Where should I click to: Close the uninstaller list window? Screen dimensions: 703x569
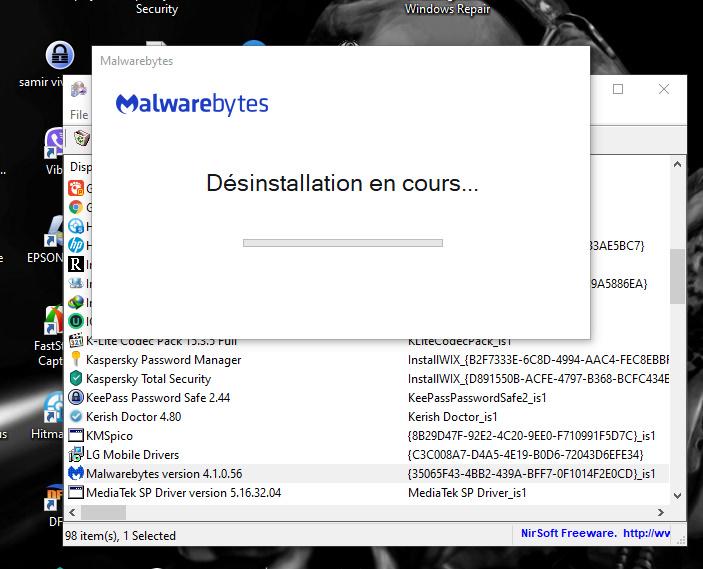[x=664, y=89]
